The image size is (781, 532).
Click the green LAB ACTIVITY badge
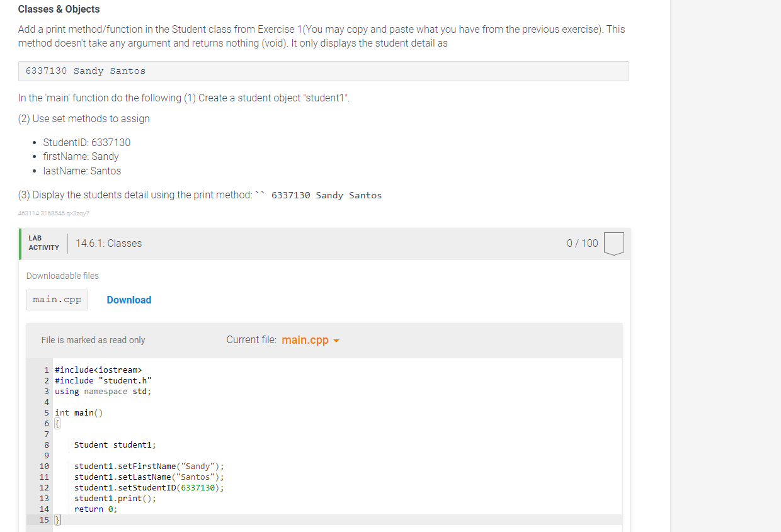coord(43,243)
